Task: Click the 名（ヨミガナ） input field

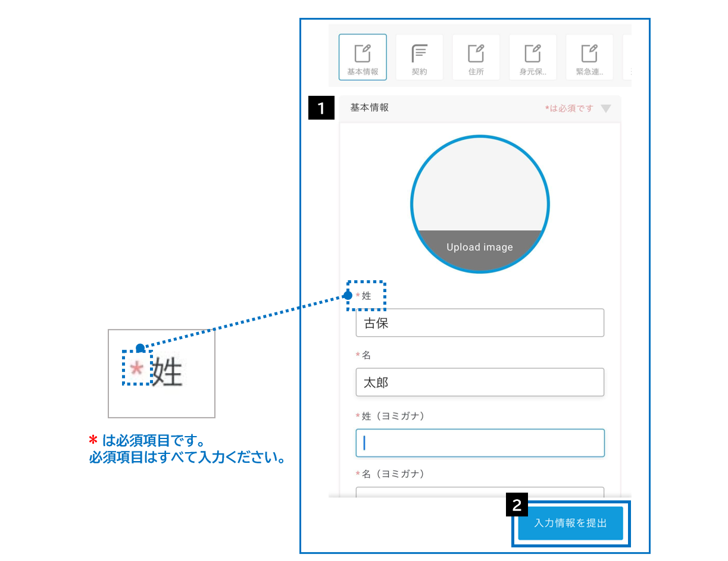Action: (x=480, y=492)
